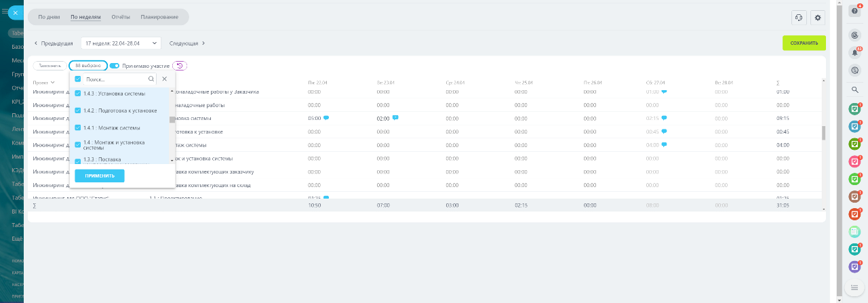Uncheck 1.4.2 : Подготовка к установке
This screenshot has width=868, height=303.
pyautogui.click(x=78, y=110)
